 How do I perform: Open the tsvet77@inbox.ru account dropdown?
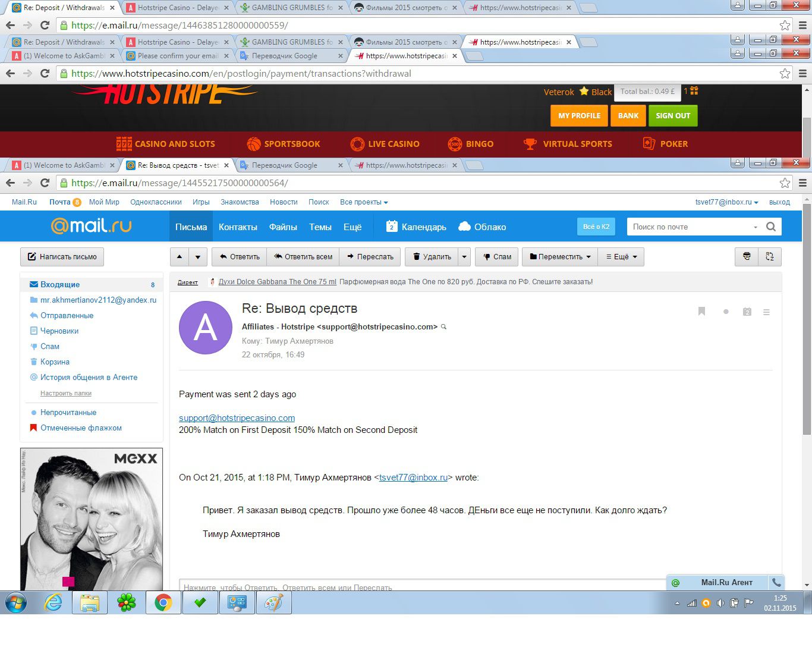click(x=726, y=202)
